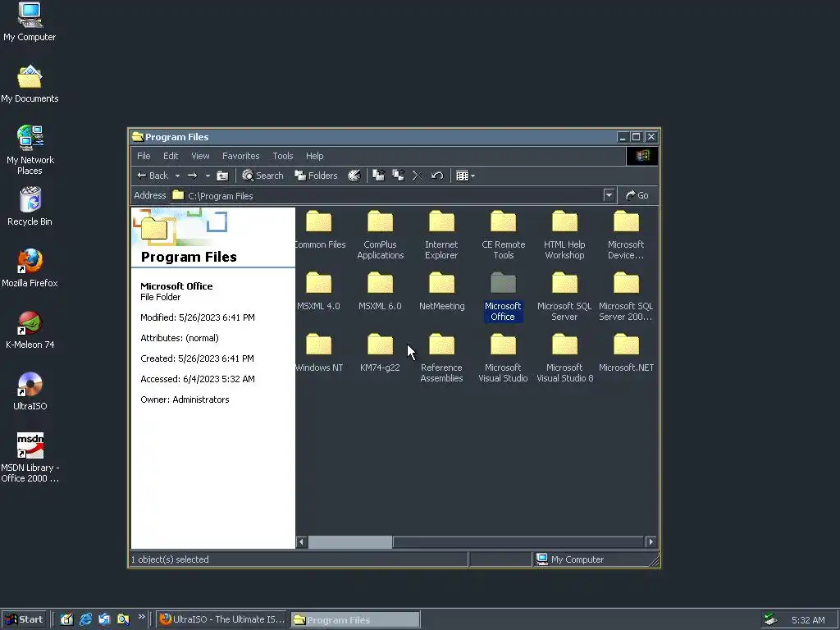Select Mozilla Firefox desktop shortcut
The height and width of the screenshot is (630, 840).
[30, 268]
